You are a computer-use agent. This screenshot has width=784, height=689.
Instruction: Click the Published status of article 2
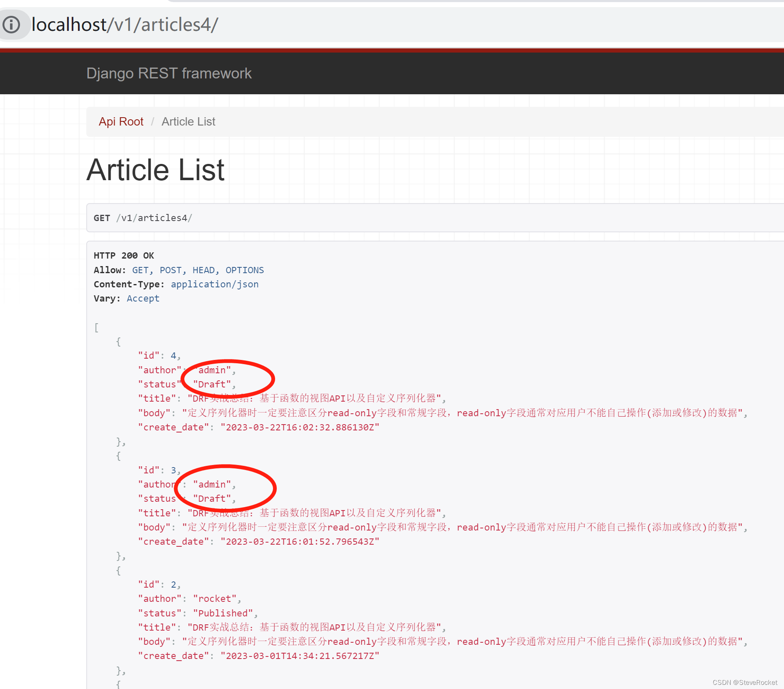pyautogui.click(x=223, y=613)
